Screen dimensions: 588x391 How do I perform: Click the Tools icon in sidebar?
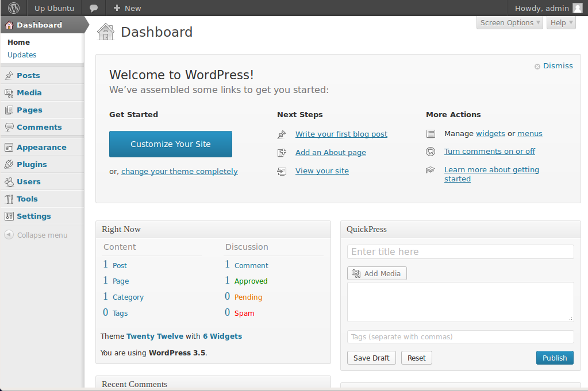[x=9, y=199]
